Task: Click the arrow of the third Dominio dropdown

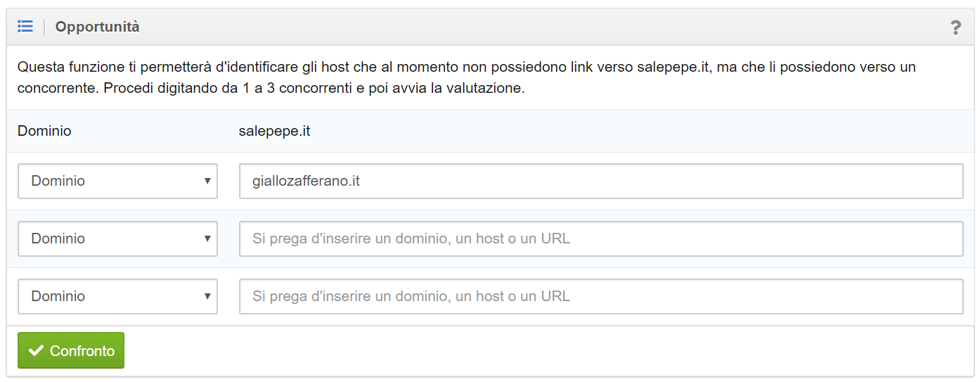Action: click(x=207, y=296)
